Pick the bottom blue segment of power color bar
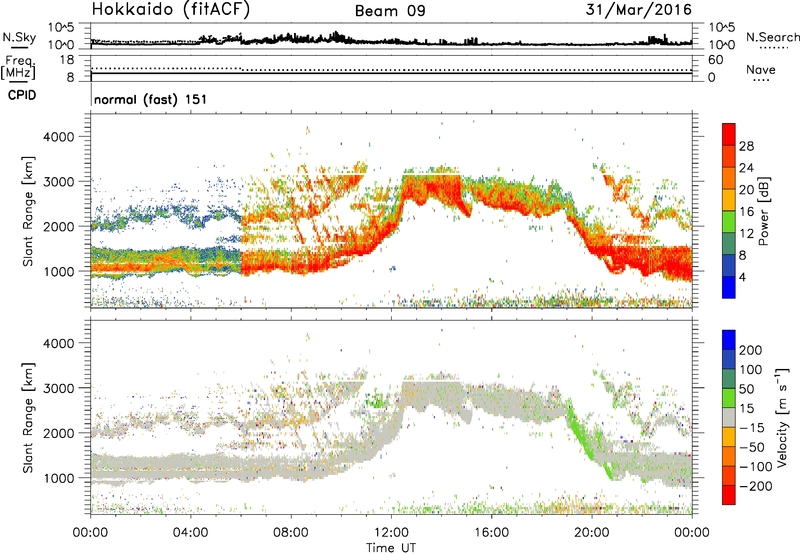This screenshot has width=800, height=554. [729, 287]
